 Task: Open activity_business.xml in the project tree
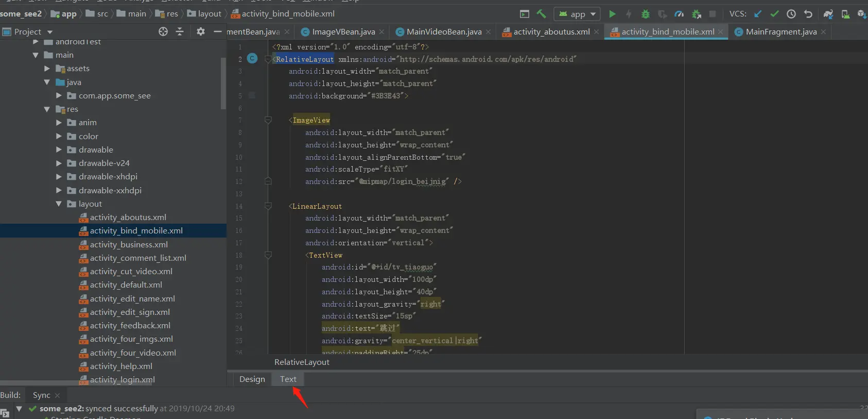point(129,244)
